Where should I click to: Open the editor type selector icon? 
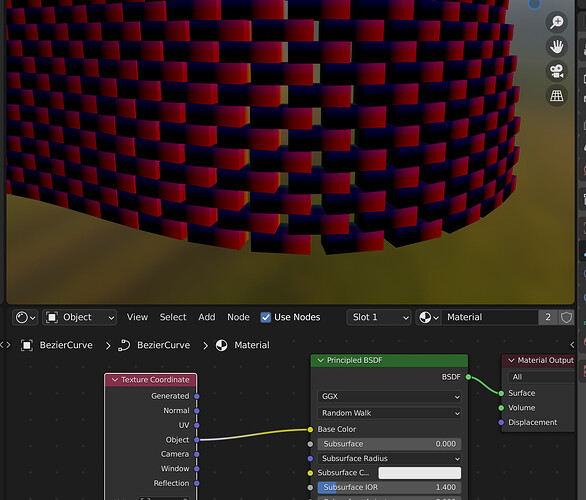(x=25, y=317)
